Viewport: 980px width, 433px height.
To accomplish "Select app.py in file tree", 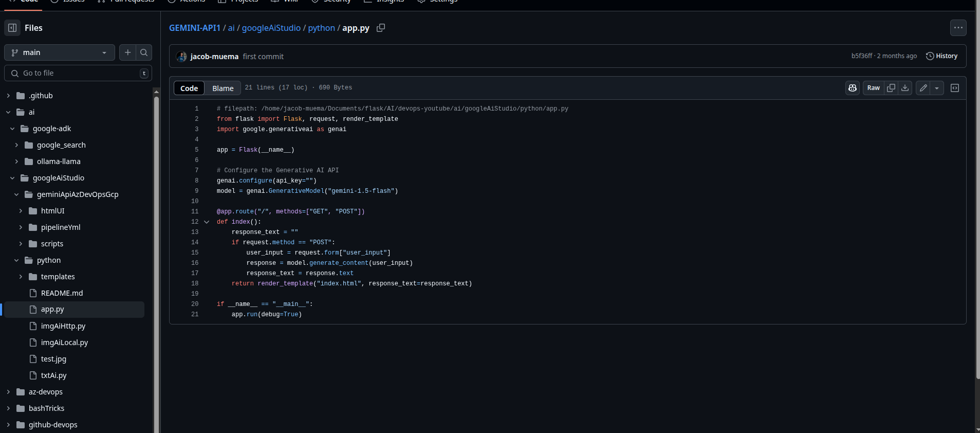I will (x=74, y=310).
